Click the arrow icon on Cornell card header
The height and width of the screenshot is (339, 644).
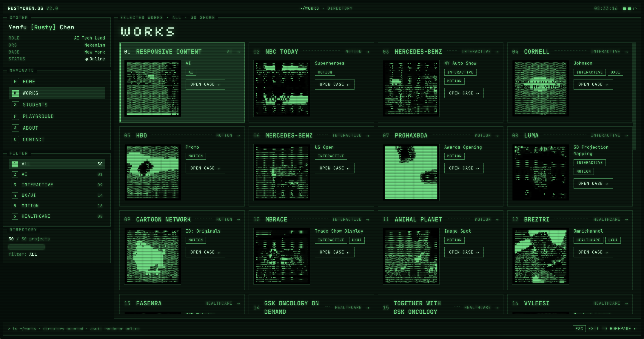pos(626,52)
